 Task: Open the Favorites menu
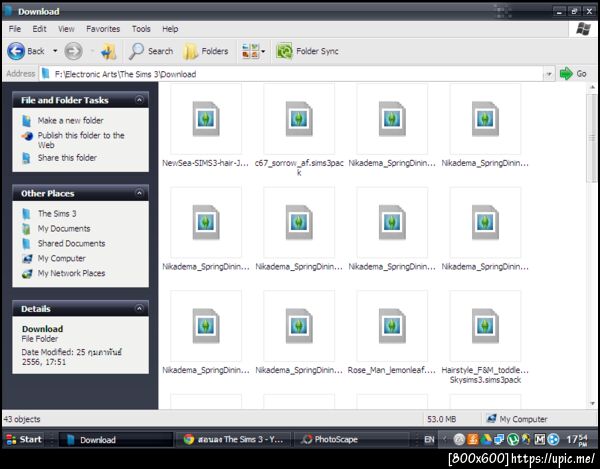point(103,29)
